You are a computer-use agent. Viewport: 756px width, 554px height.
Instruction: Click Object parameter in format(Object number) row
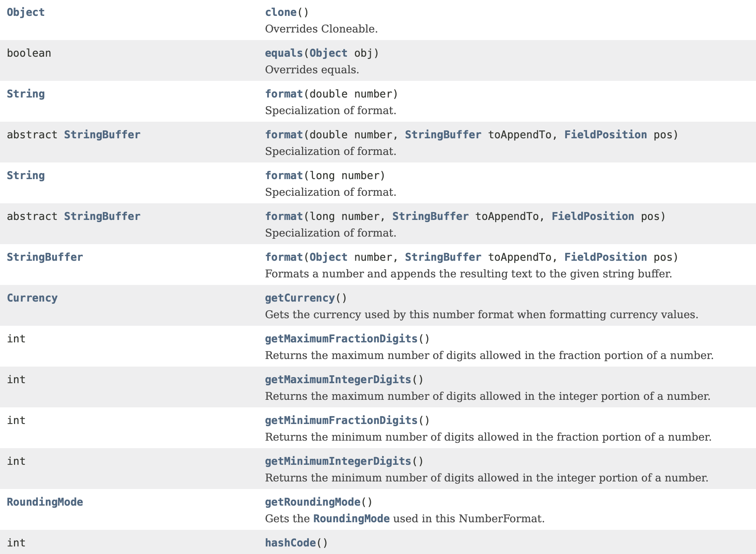(328, 257)
